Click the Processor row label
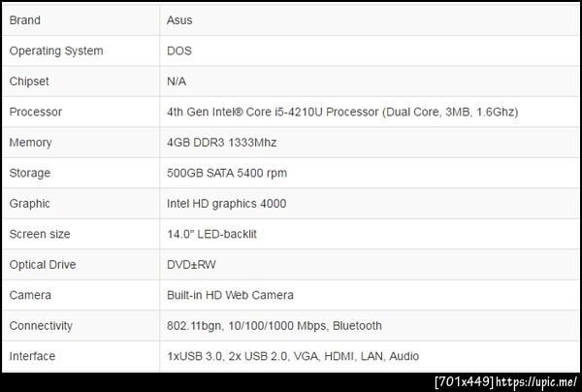The height and width of the screenshot is (392, 582). pyautogui.click(x=35, y=112)
